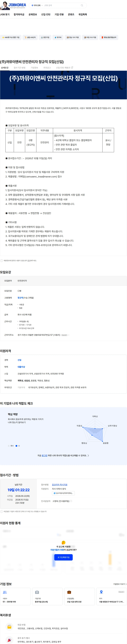127x644 pixels.
Task: Click the info icon beside 마감일 notice
Action: coord(1,512)
